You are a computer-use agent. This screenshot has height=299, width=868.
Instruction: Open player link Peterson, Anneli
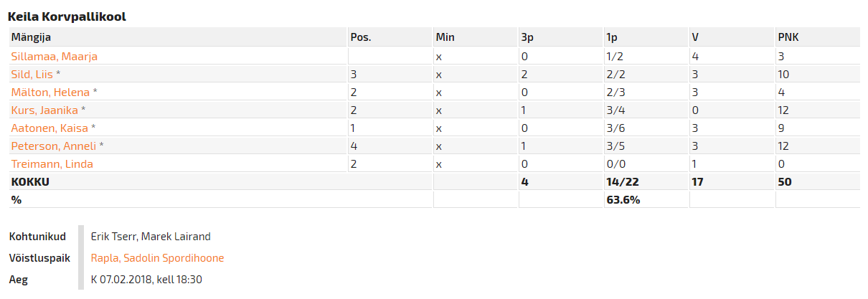(x=54, y=146)
